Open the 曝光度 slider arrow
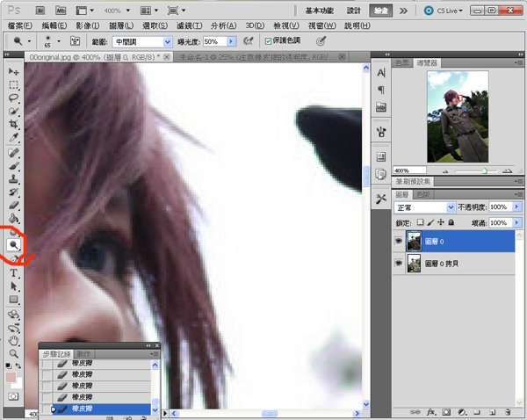This screenshot has height=420, width=527. 231,41
